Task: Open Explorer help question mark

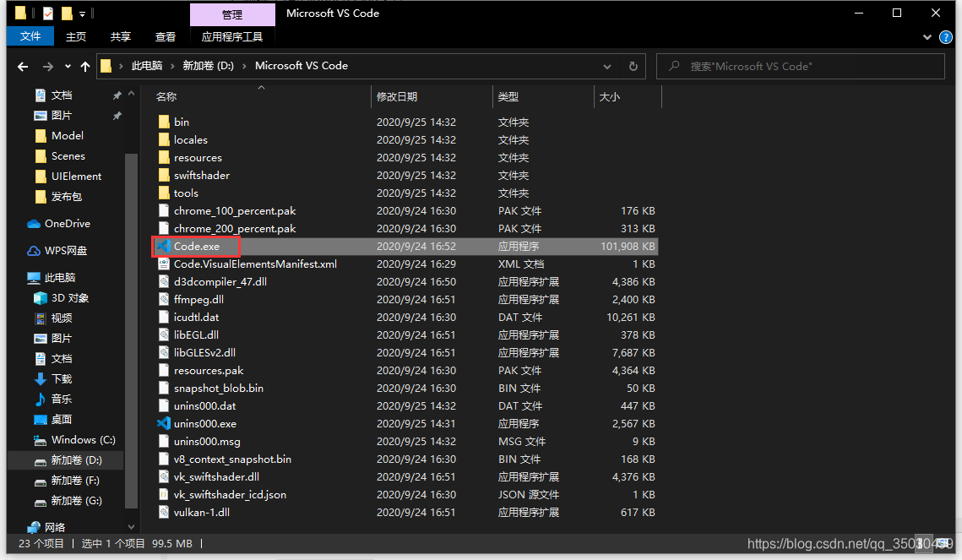Action: coord(946,37)
